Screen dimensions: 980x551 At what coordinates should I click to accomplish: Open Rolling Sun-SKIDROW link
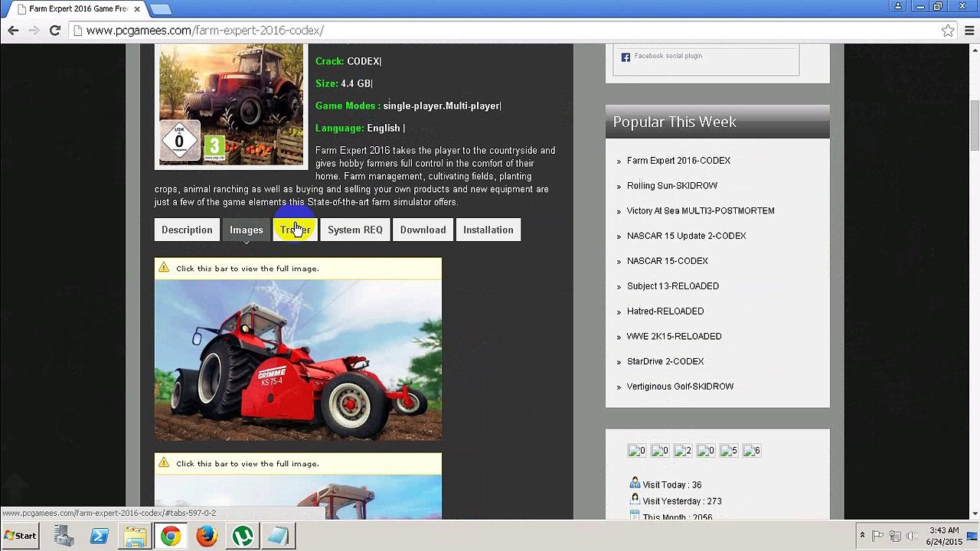click(672, 186)
